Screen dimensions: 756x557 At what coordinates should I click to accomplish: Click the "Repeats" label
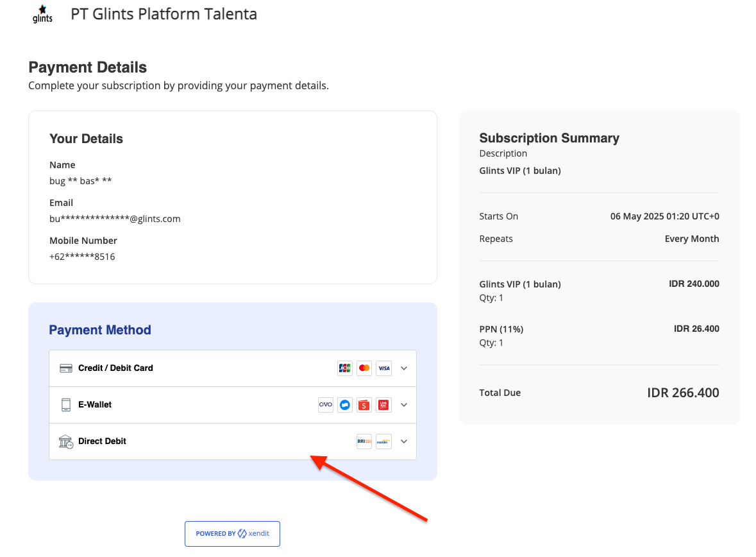[x=496, y=239]
